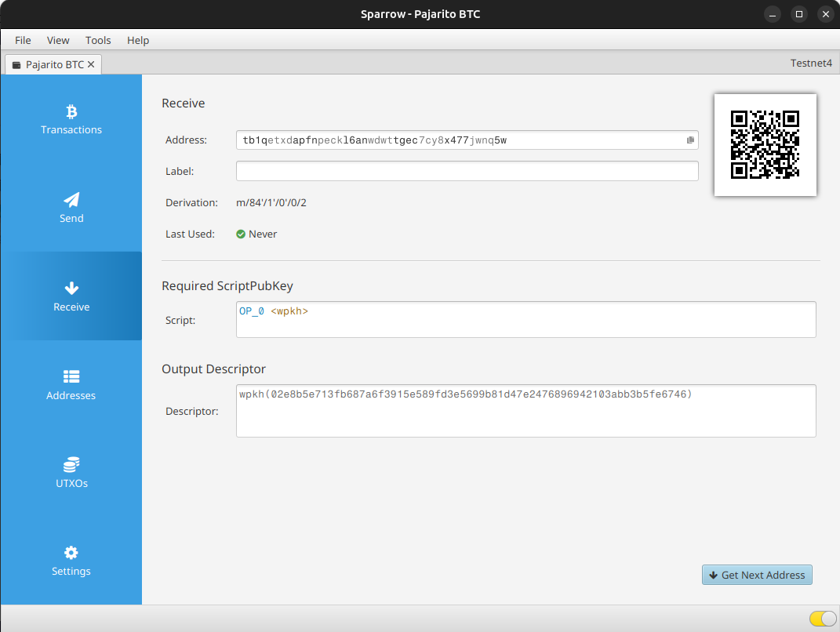Show the Addresses list from the sidebar

pyautogui.click(x=71, y=384)
